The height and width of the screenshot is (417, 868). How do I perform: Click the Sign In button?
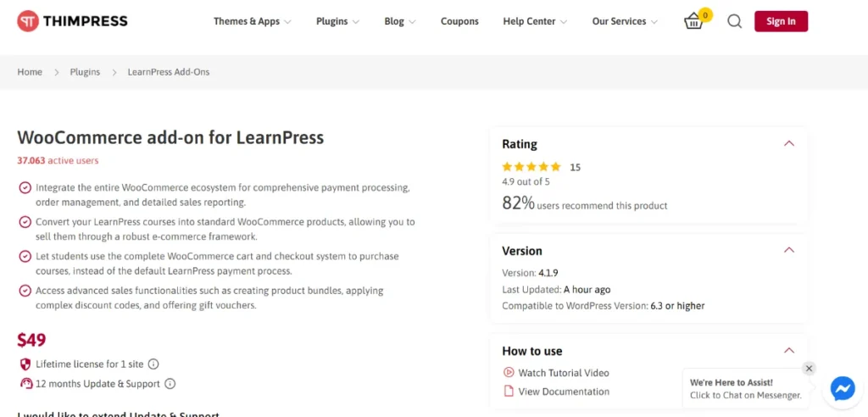click(781, 21)
